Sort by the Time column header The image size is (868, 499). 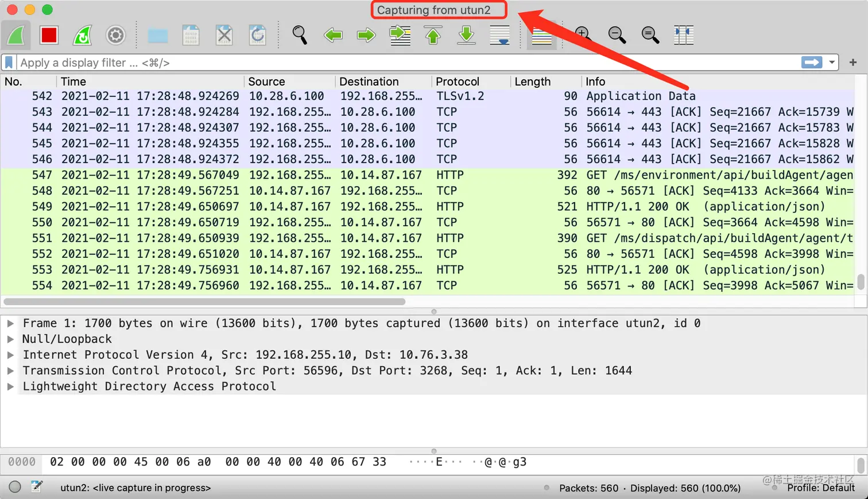(150, 82)
